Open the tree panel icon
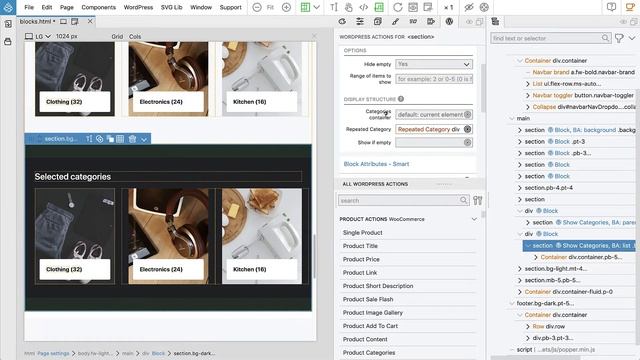 495,22
